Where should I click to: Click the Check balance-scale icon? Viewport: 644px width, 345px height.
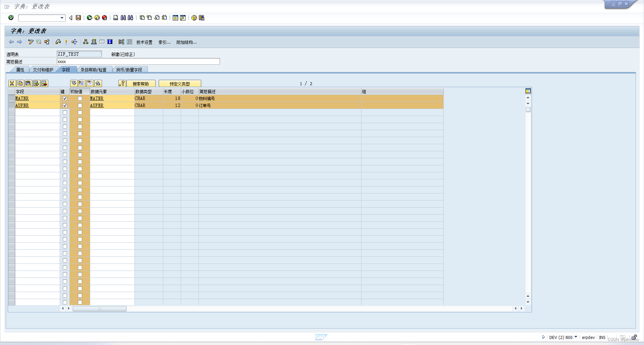pos(58,42)
